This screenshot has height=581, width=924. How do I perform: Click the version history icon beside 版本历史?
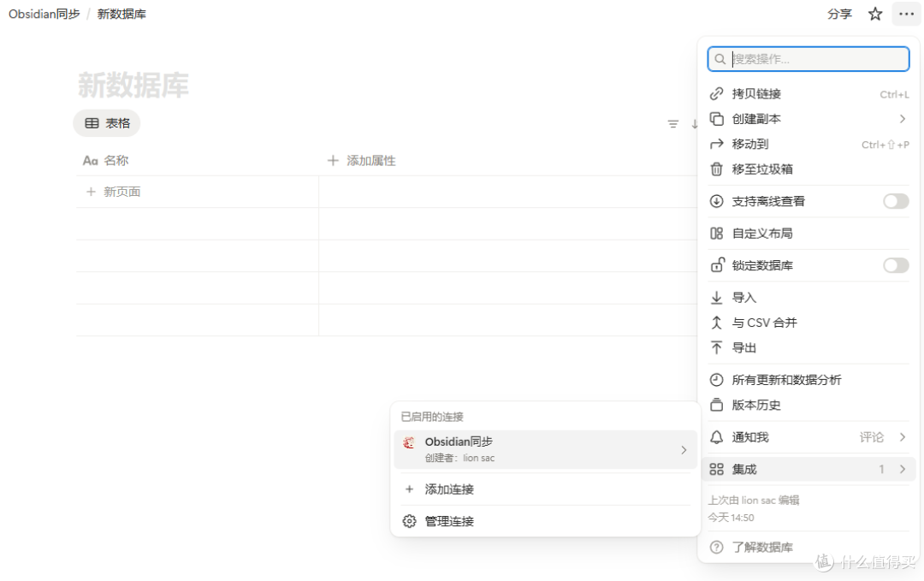(x=717, y=405)
